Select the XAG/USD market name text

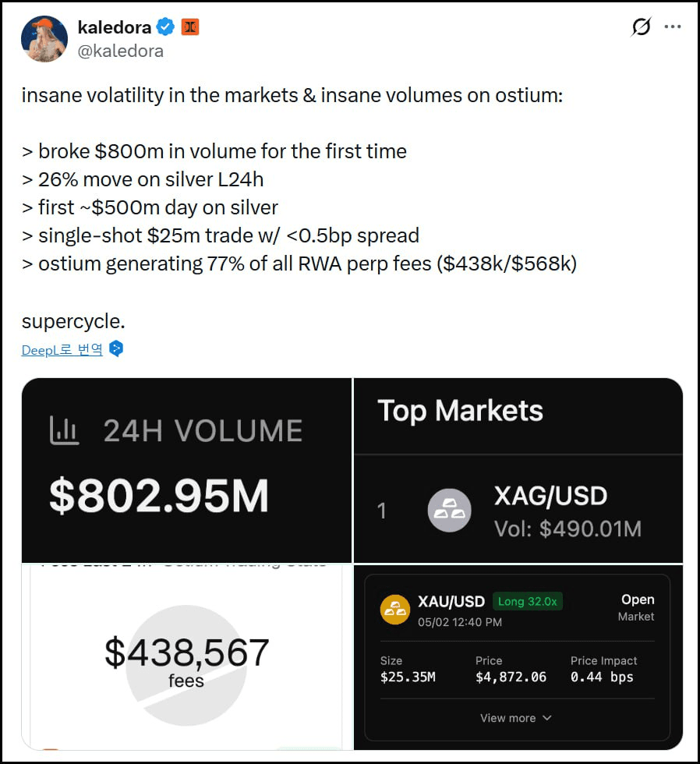[550, 496]
